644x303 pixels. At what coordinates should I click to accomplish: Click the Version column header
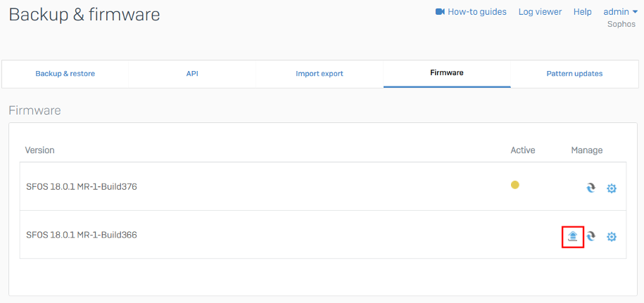(x=39, y=150)
